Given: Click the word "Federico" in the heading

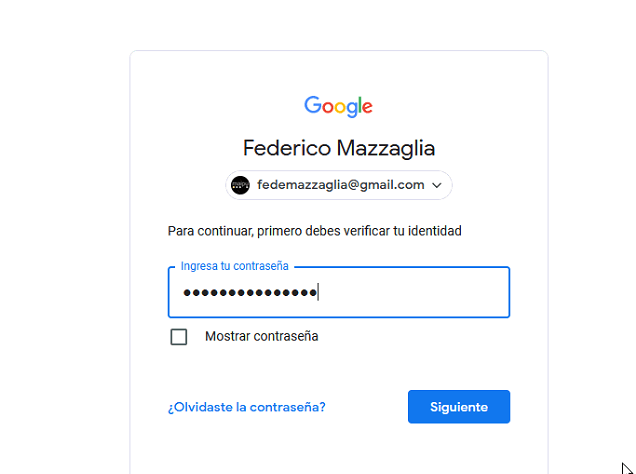Looking at the screenshot, I should 285,149.
